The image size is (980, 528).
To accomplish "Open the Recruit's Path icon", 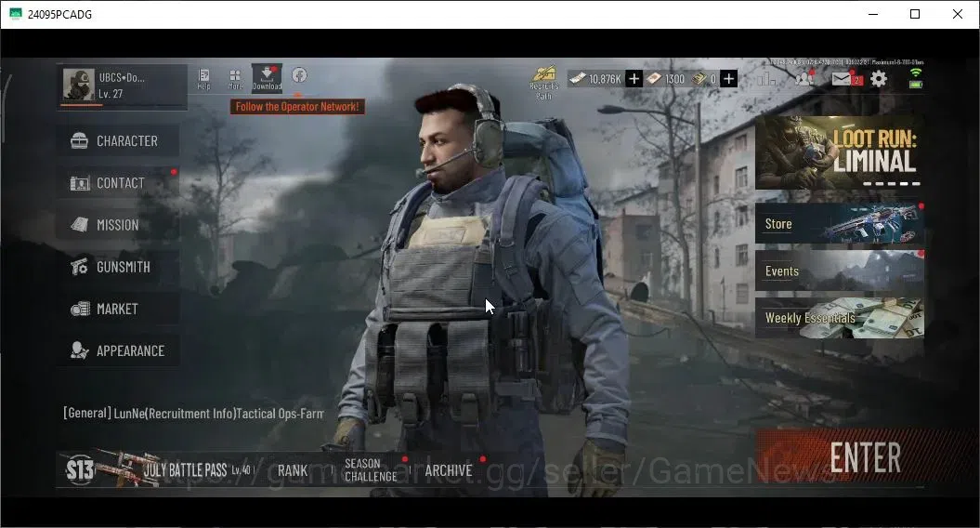I will [544, 82].
